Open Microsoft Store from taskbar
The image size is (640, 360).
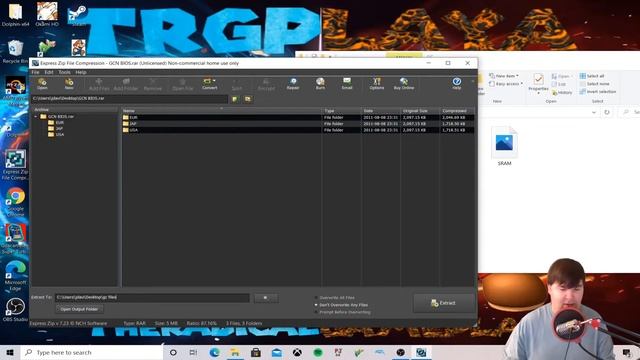pos(256,352)
